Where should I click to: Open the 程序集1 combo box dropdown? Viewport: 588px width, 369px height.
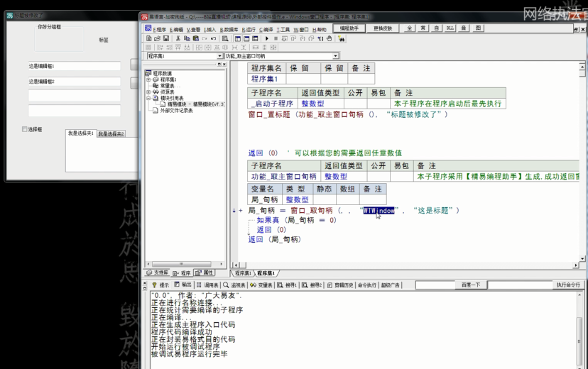(219, 56)
